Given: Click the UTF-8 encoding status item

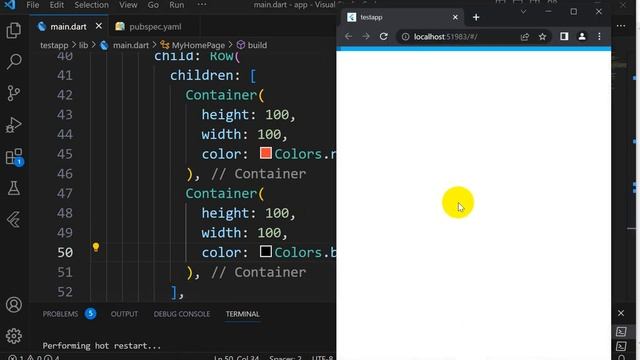Looking at the screenshot, I should point(323,358).
